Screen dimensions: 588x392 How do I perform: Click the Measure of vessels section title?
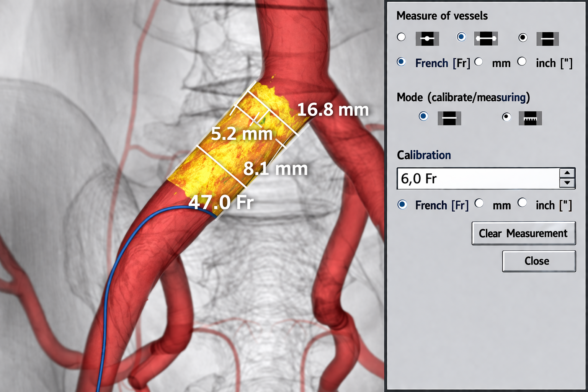point(442,16)
